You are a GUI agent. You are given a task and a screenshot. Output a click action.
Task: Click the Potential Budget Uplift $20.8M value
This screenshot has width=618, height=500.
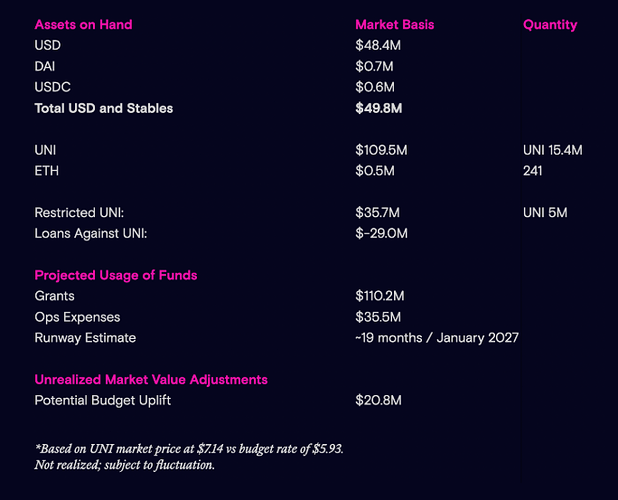[378, 400]
